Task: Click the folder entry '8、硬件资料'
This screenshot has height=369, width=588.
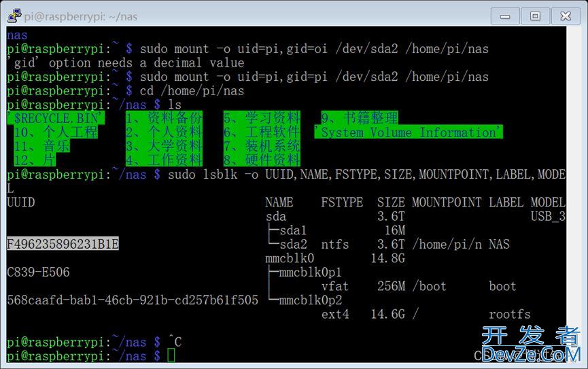Action: tap(262, 160)
